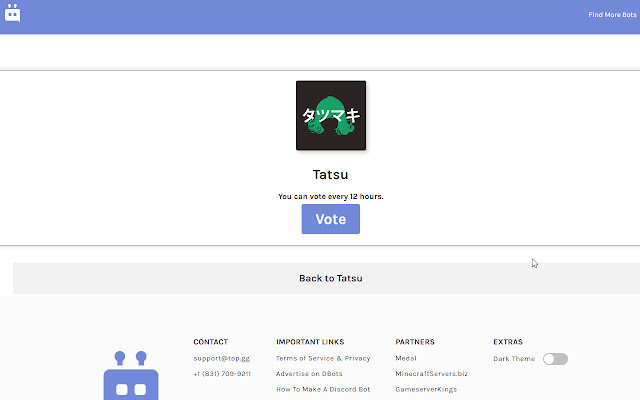640x400 pixels.
Task: Open support@top.gg email link
Action: tap(222, 358)
